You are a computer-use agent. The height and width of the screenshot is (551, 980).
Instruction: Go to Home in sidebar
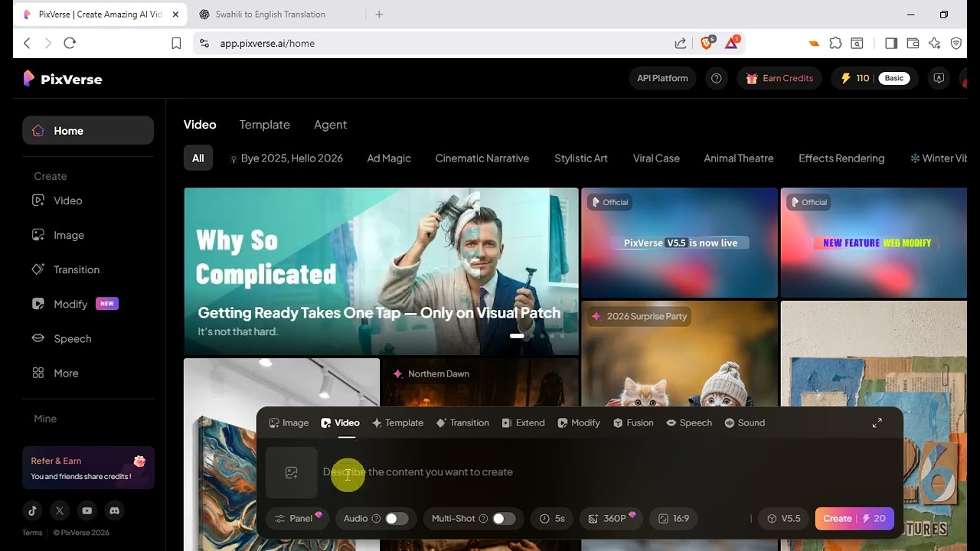pyautogui.click(x=88, y=131)
